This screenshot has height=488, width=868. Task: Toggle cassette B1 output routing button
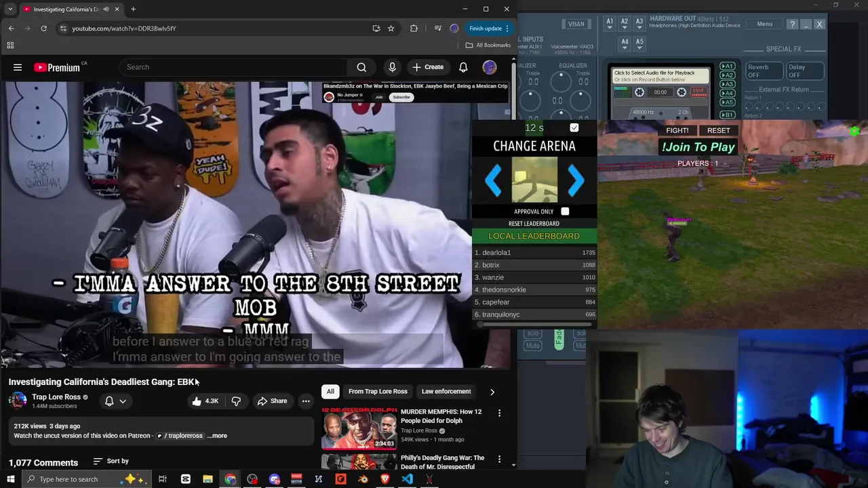[x=727, y=115]
